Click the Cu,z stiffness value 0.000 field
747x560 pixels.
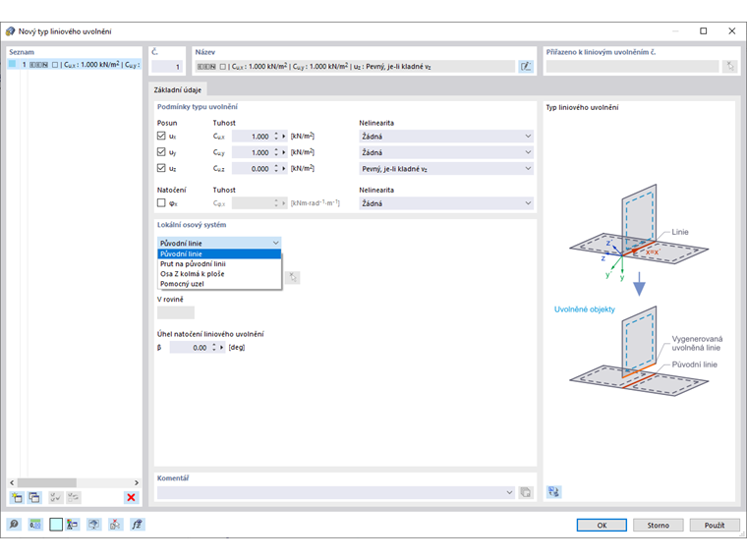click(252, 169)
